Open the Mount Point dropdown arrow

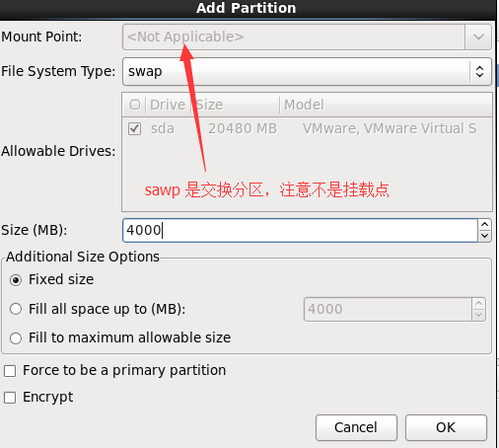(x=478, y=37)
